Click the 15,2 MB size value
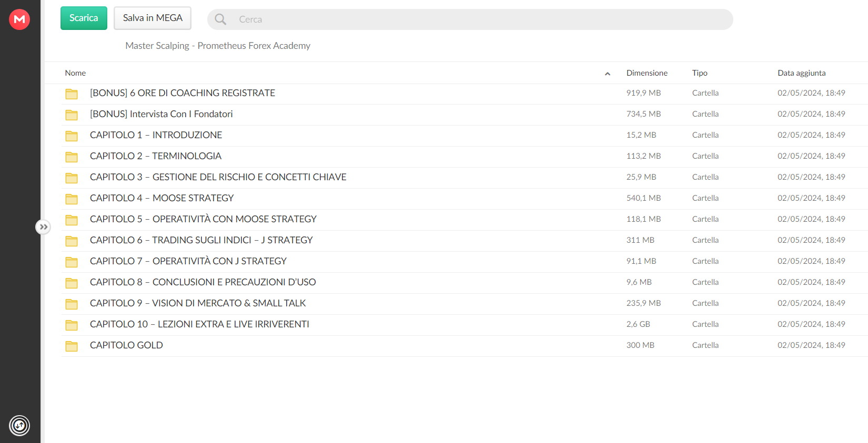The width and height of the screenshot is (868, 443). pyautogui.click(x=641, y=135)
